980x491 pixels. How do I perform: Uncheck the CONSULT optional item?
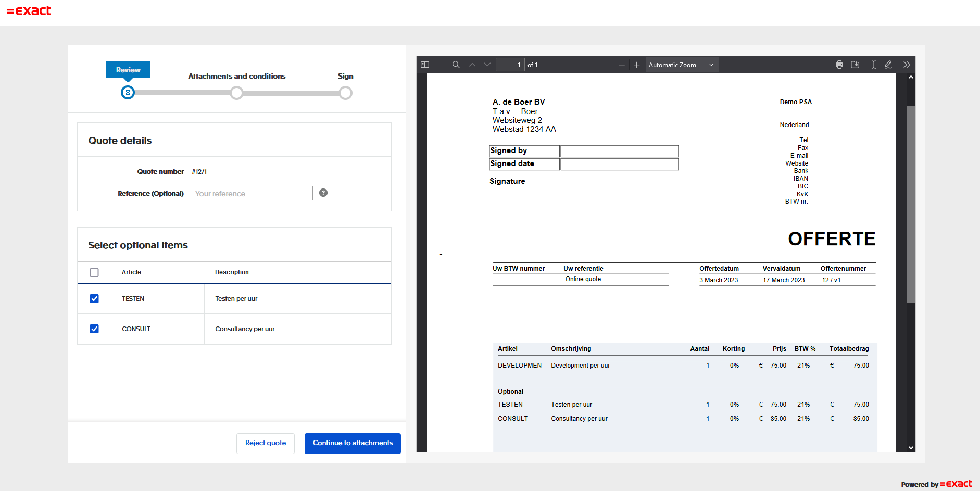pos(94,329)
